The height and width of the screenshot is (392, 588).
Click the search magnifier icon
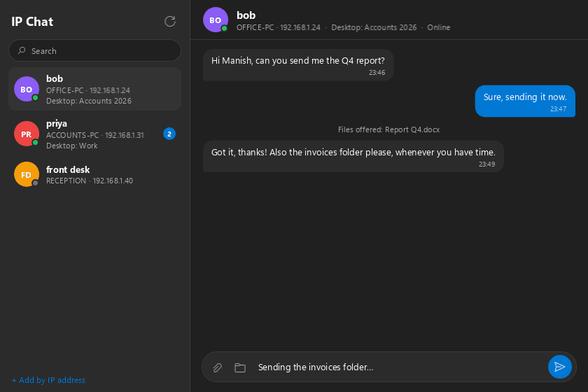[22, 50]
